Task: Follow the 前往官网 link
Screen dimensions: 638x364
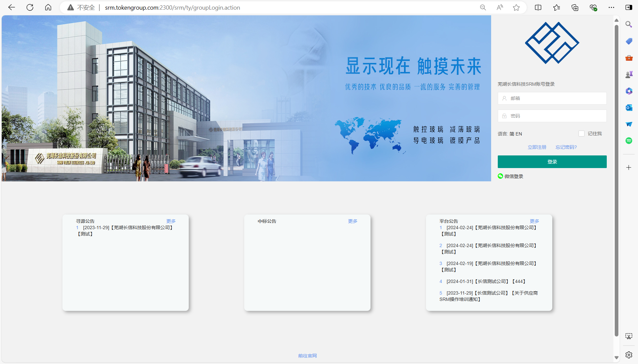Action: [x=307, y=356]
